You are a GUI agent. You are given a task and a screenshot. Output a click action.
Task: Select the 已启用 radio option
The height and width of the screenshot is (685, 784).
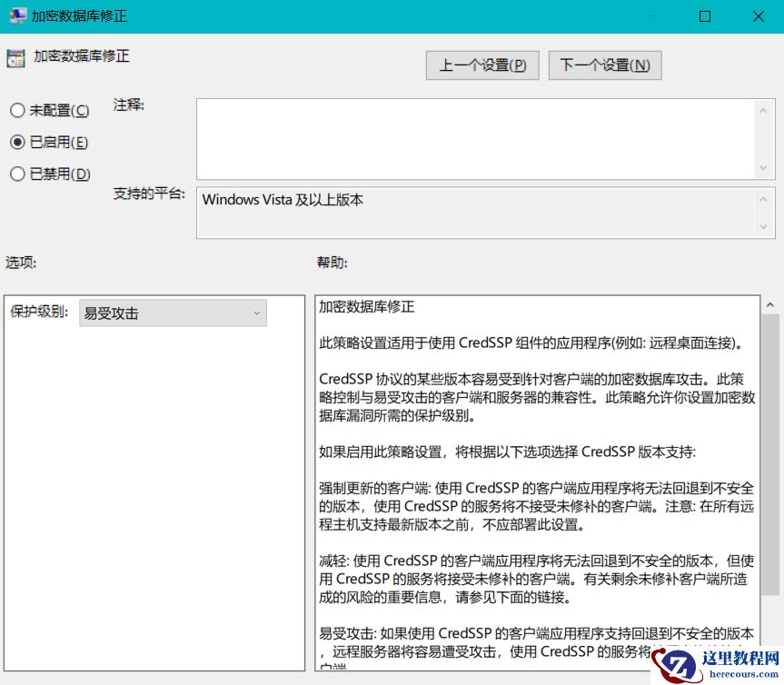15,142
